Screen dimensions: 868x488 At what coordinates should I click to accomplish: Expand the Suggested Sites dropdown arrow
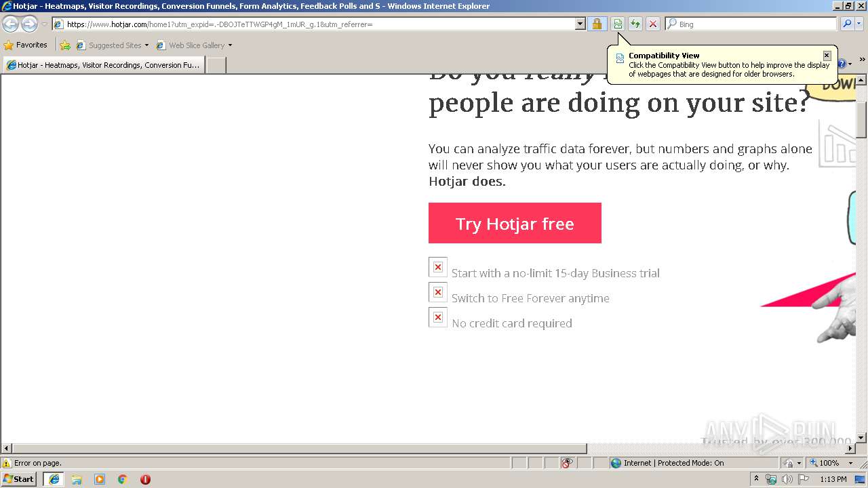click(146, 45)
